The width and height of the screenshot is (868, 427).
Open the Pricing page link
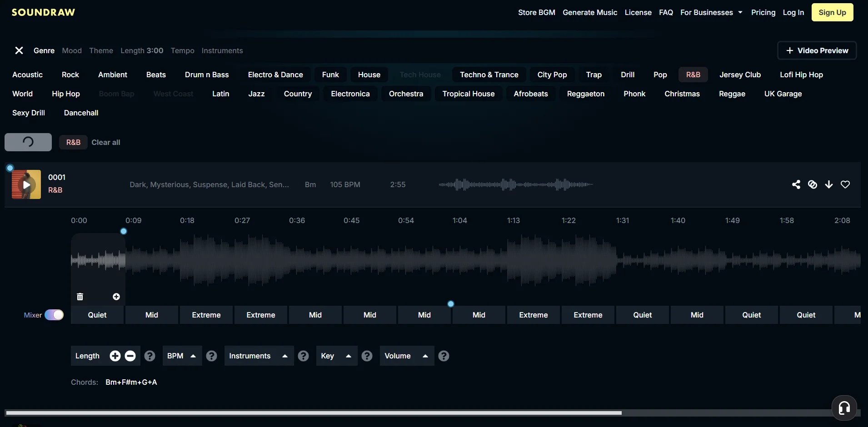(763, 12)
